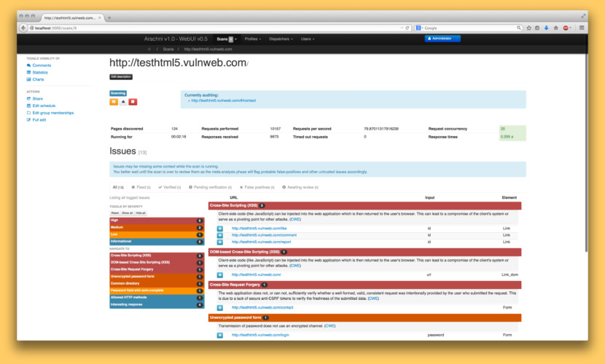Open a new browser tab with plus

point(109,17)
